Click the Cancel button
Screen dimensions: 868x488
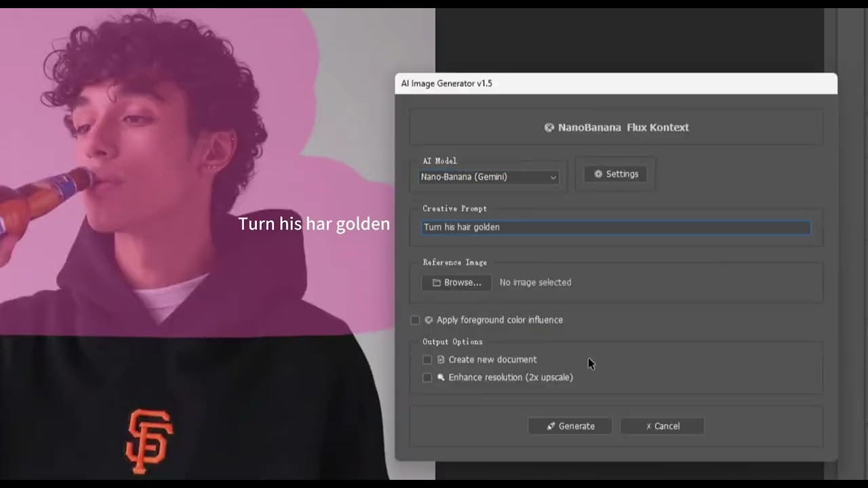click(662, 426)
